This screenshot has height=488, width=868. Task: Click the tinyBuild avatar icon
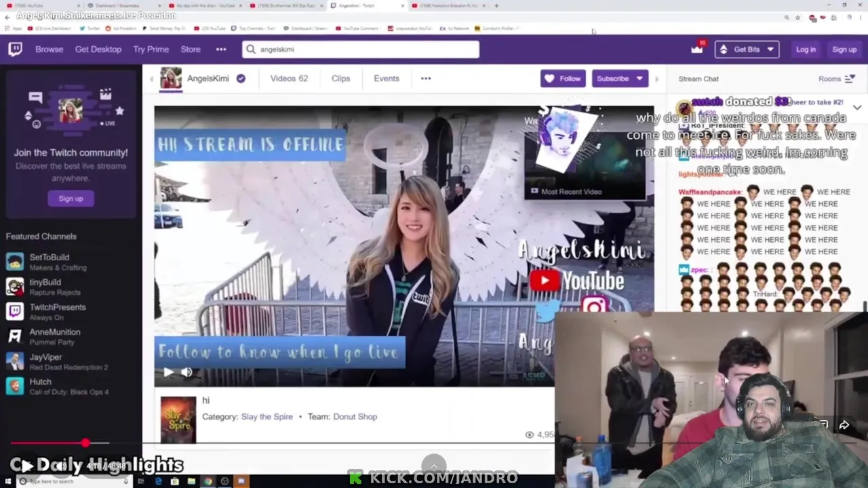15,287
